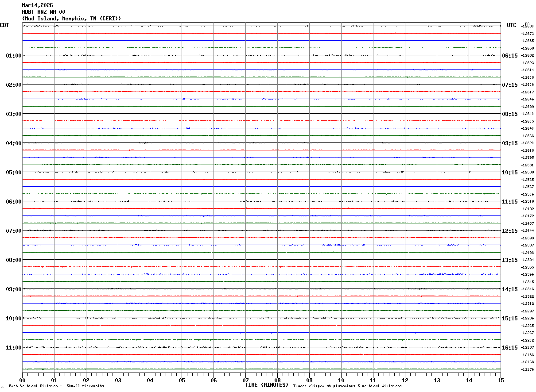Click the '06:00' CDT time label
The image size is (536, 392).
click(x=14, y=202)
